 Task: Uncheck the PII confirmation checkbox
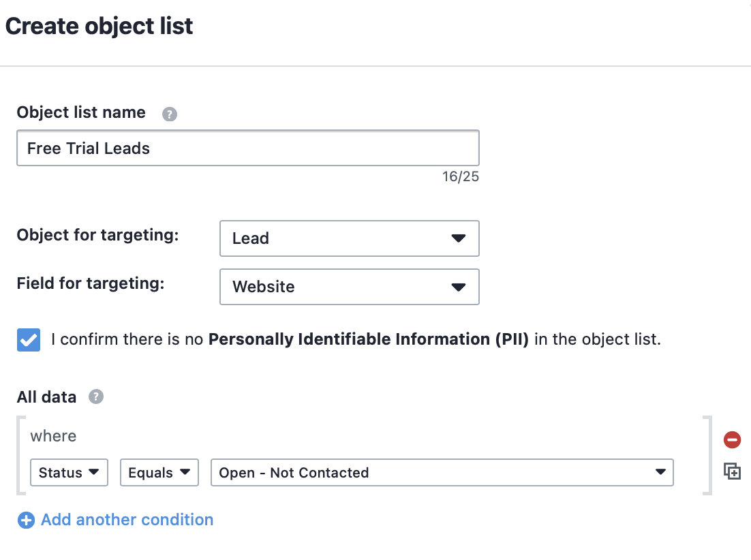coord(29,340)
